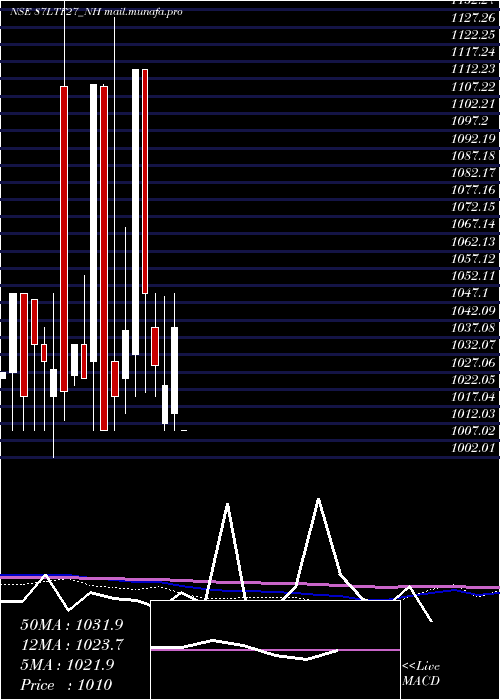
Task: Click the 1007.02 price axis label
Action: pyautogui.click(x=473, y=431)
